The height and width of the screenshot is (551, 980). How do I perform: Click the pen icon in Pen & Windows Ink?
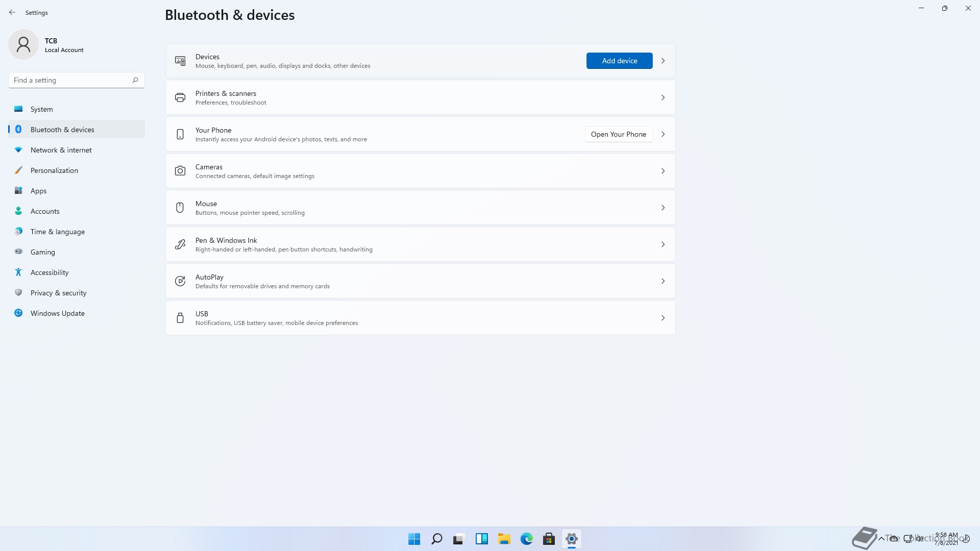pyautogui.click(x=180, y=244)
